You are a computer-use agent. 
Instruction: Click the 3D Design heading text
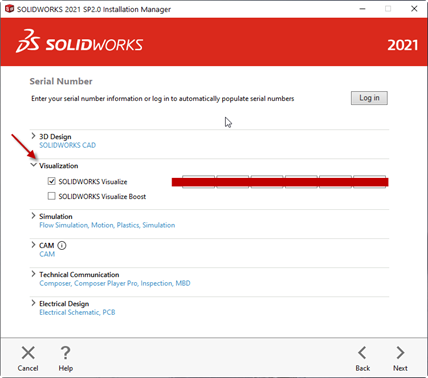55,137
